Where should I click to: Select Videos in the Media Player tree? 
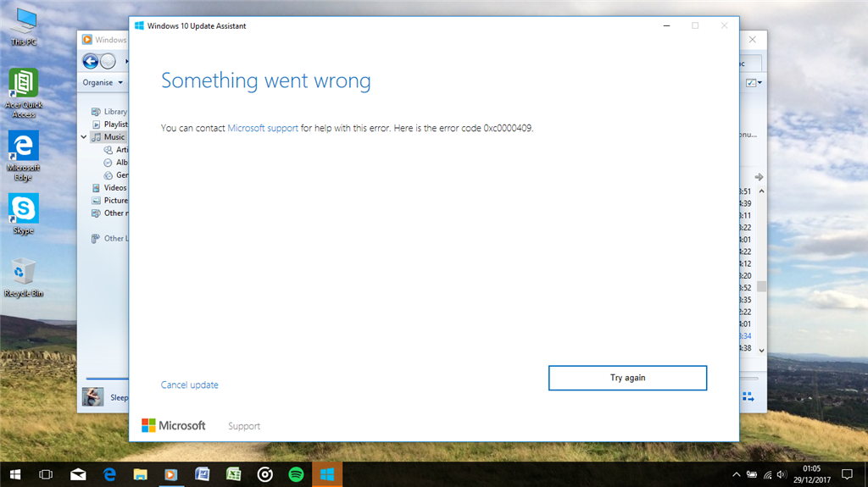(x=109, y=188)
